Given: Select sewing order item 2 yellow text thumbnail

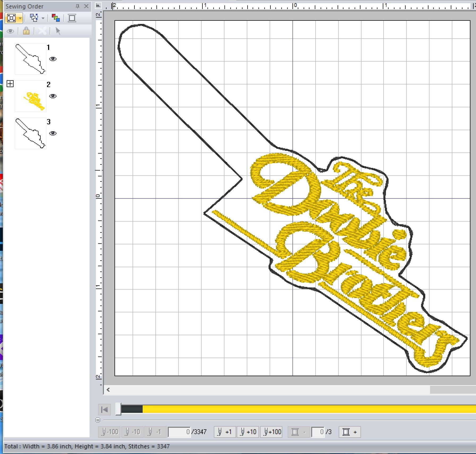Looking at the screenshot, I should point(30,96).
